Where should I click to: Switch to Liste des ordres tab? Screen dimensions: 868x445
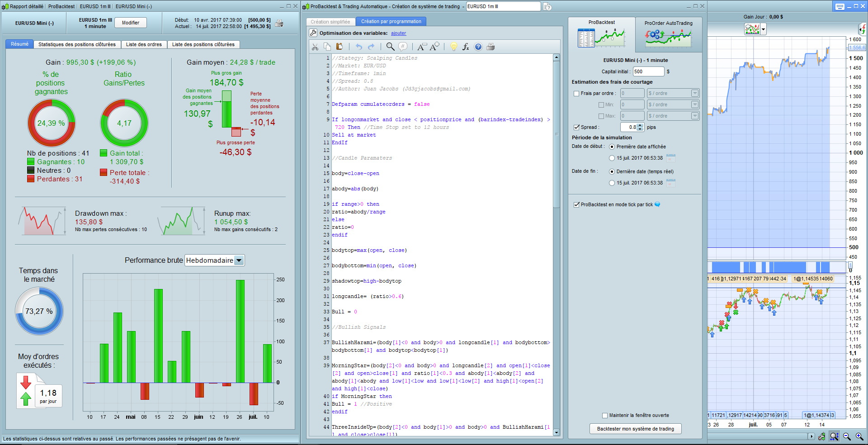(x=144, y=44)
